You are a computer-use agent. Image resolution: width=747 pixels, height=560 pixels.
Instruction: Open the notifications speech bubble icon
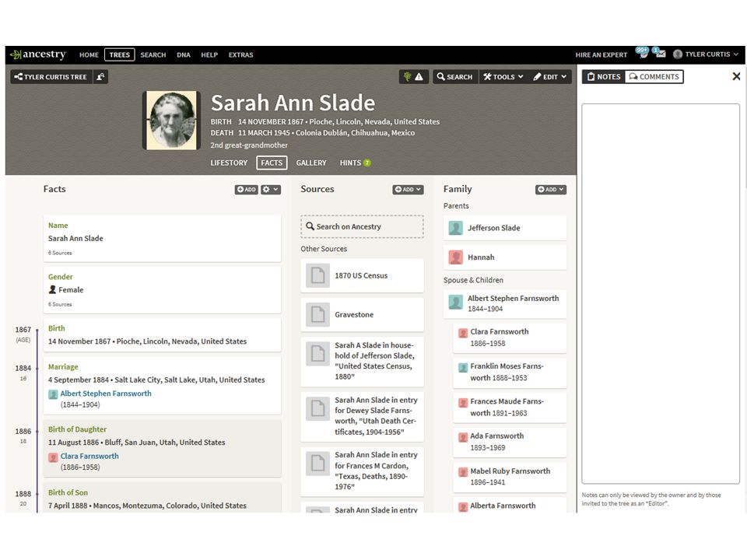(642, 53)
